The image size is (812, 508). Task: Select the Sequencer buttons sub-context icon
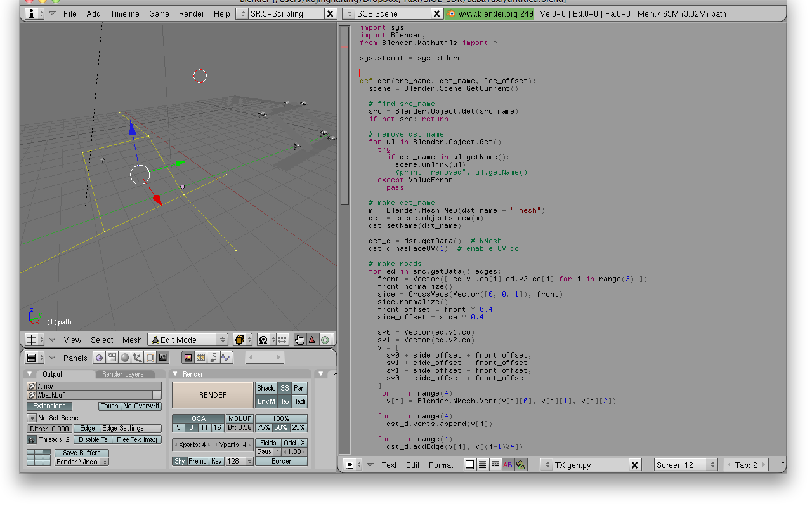click(200, 358)
